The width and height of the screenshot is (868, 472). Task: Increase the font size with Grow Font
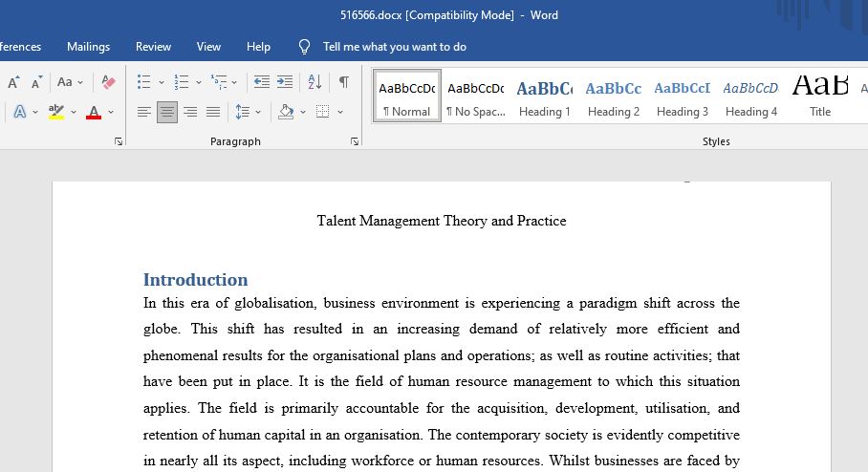tap(13, 82)
